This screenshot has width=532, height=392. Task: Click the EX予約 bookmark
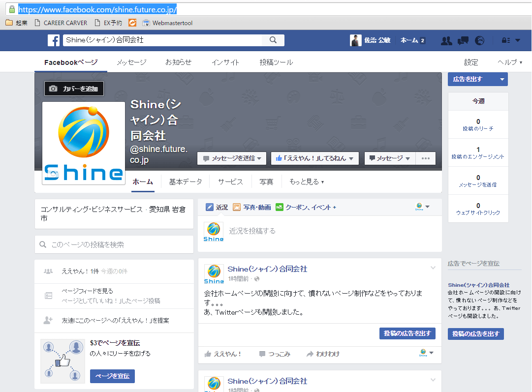point(109,23)
